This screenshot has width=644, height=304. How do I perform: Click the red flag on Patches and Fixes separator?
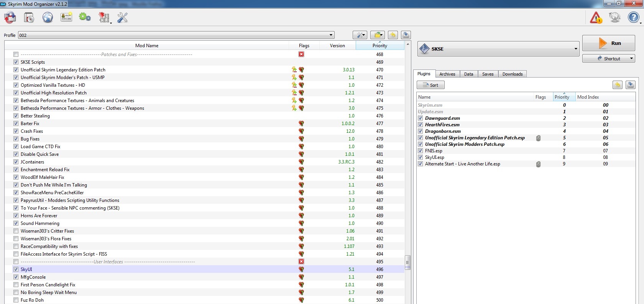(x=301, y=54)
